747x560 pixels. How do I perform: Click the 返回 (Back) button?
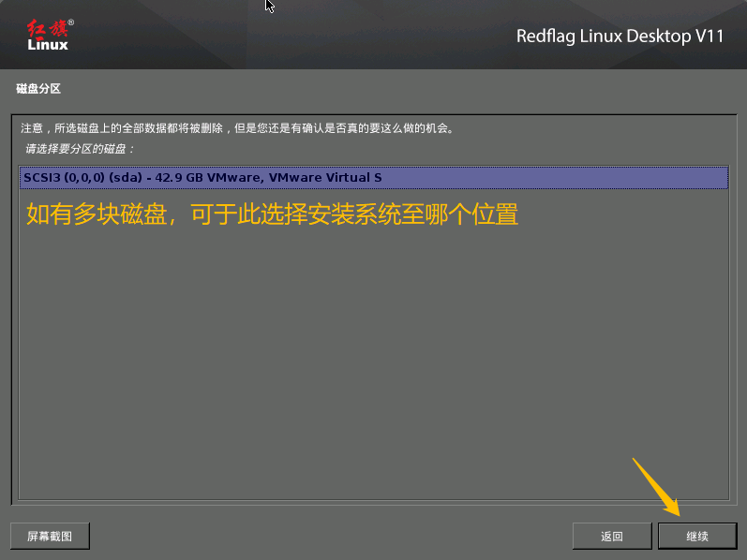click(612, 537)
